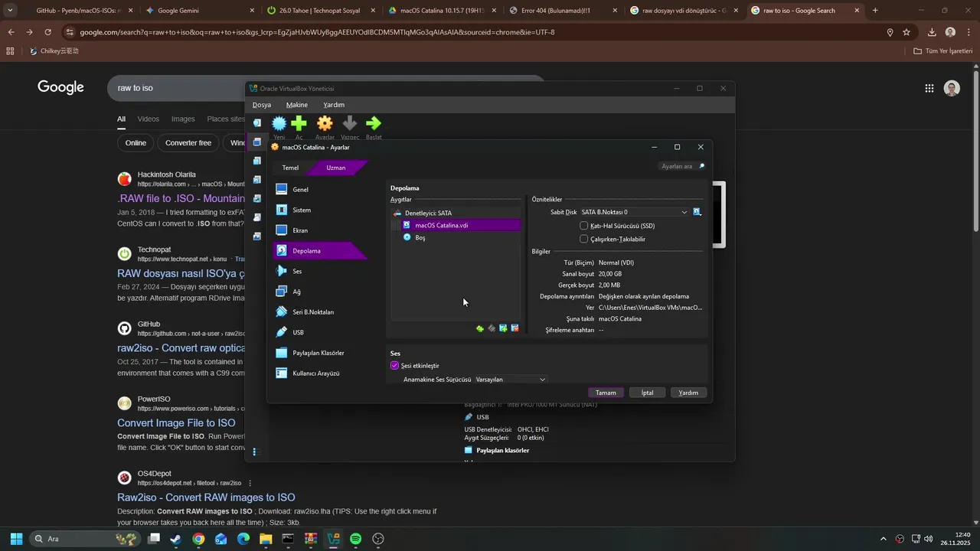Click the Windows Start button
This screenshot has height=551, width=980.
[16, 539]
